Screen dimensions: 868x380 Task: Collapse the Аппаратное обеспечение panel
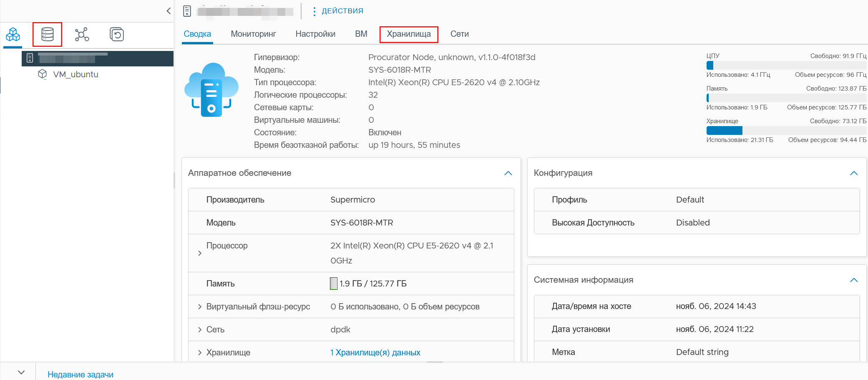point(508,173)
